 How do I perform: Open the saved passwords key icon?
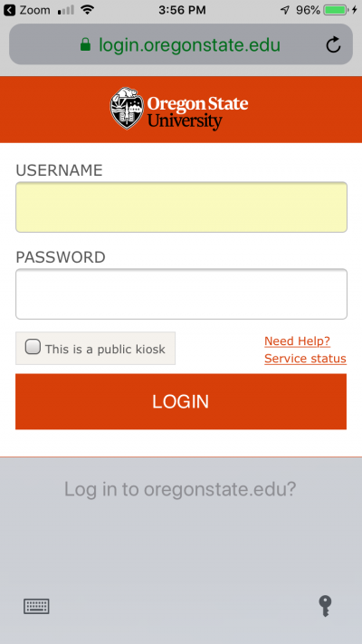[325, 606]
